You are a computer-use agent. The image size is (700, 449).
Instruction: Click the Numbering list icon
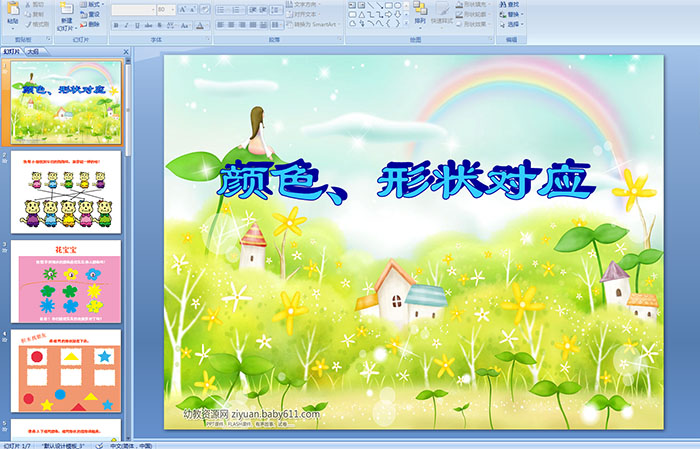point(237,9)
